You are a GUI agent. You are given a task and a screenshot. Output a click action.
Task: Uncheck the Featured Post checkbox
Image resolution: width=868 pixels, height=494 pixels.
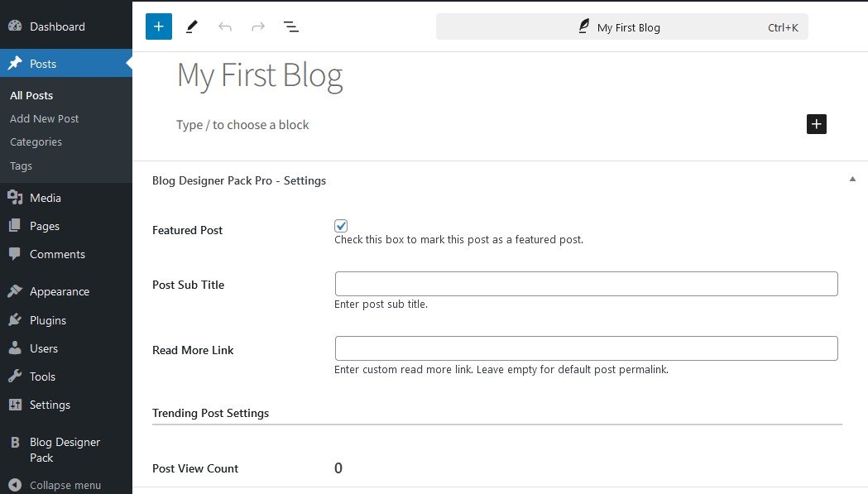click(341, 225)
